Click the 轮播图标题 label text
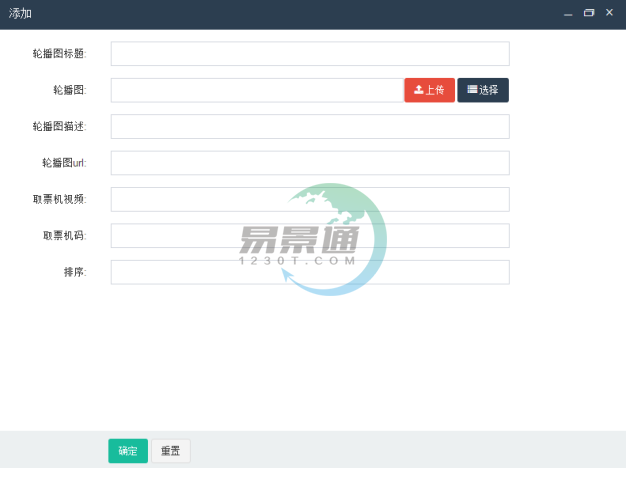The height and width of the screenshot is (479, 626). coord(59,54)
